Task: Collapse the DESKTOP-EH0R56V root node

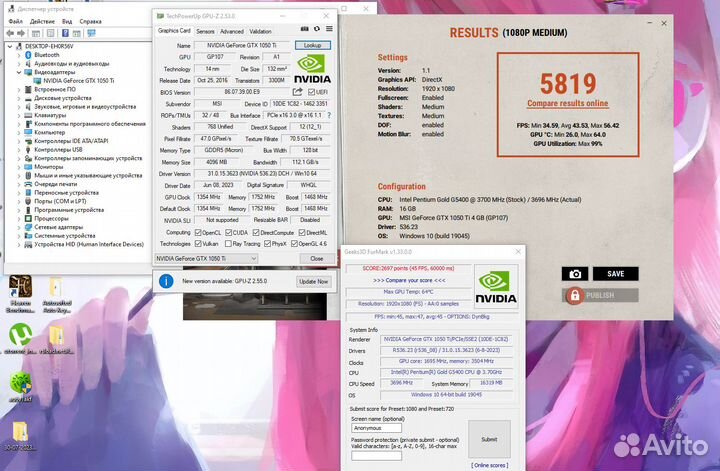Action: tap(10, 46)
